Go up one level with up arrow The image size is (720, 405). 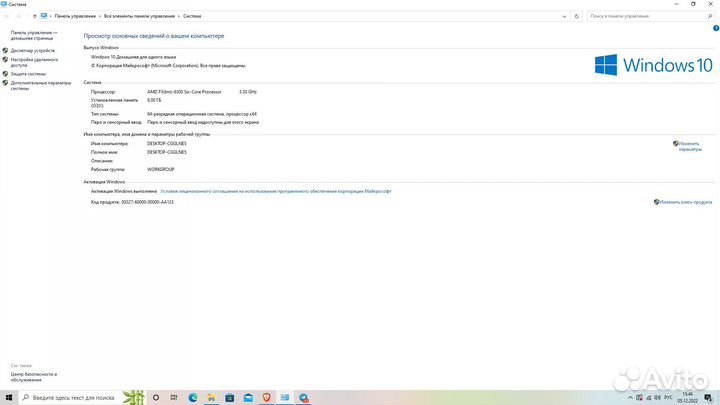pyautogui.click(x=34, y=16)
